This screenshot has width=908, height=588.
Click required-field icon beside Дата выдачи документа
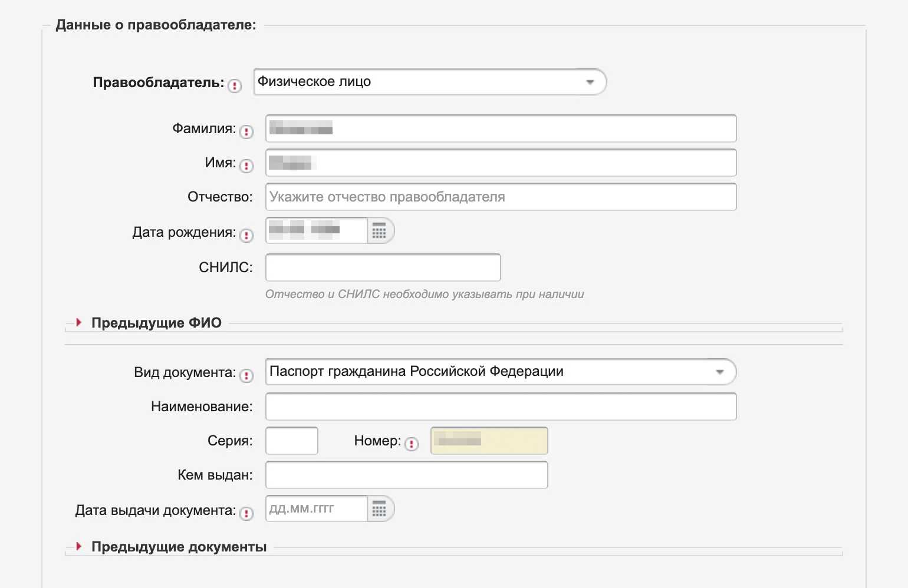pos(246,514)
